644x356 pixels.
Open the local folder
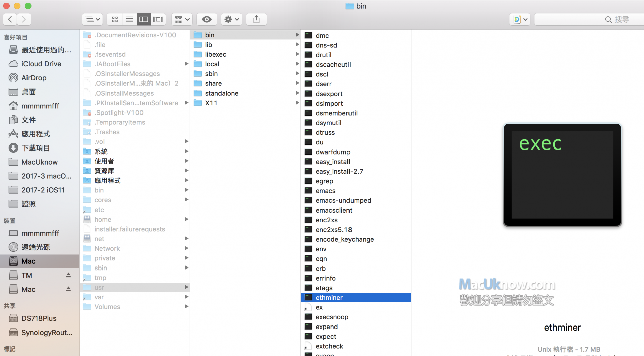click(212, 64)
